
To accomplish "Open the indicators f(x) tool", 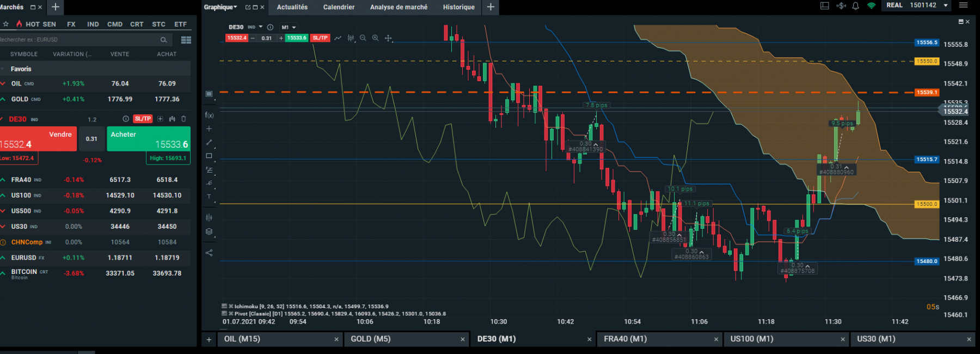I will click(x=209, y=115).
